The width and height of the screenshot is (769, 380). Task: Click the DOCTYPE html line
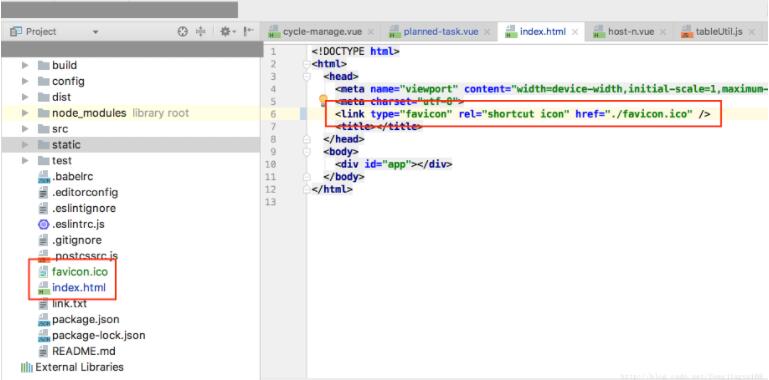[x=356, y=51]
